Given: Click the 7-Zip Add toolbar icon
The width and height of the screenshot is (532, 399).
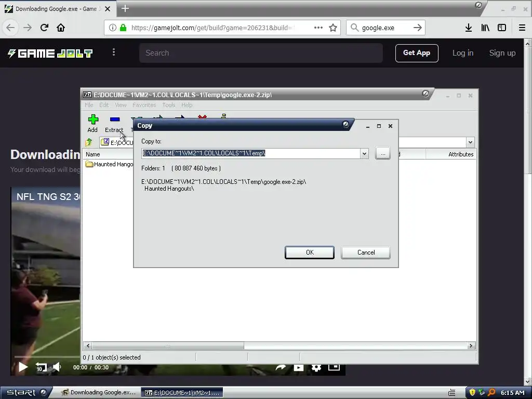Looking at the screenshot, I should [x=92, y=124].
